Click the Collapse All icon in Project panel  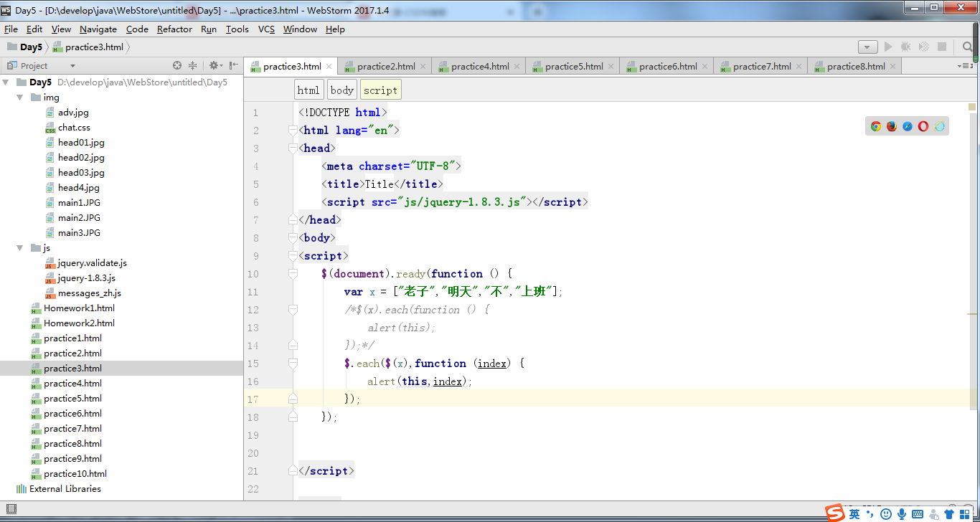tap(193, 65)
